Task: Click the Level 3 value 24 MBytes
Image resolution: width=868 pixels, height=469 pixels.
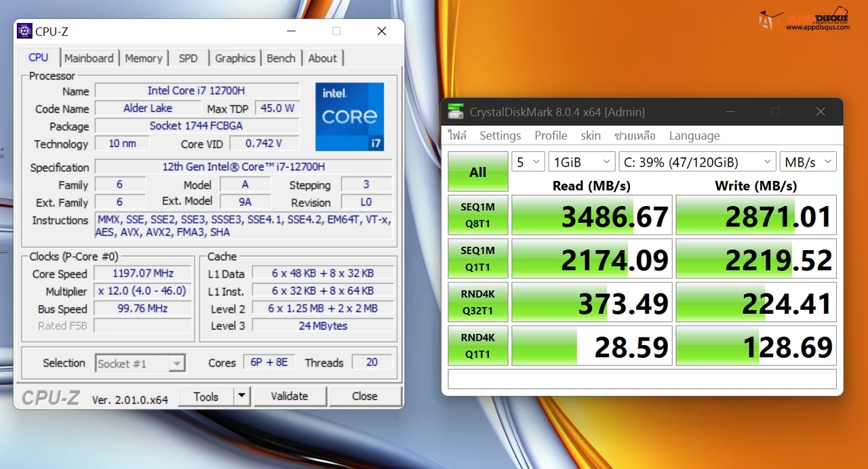Action: tap(323, 326)
